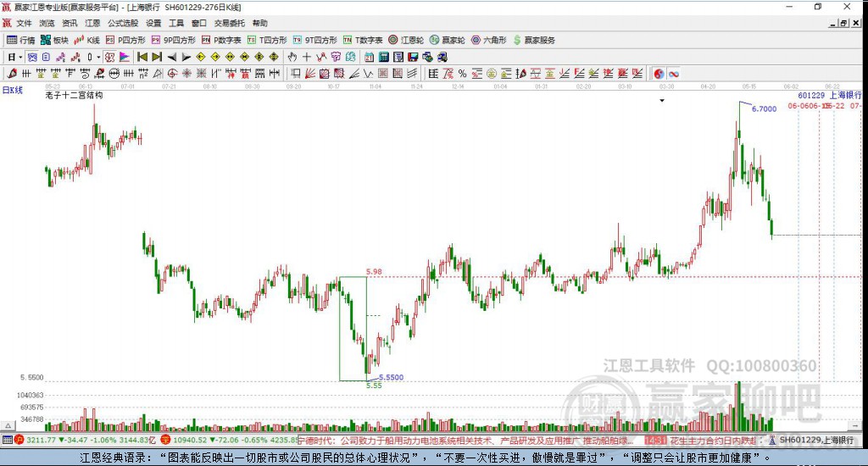The height and width of the screenshot is (466, 868).
Task: Expand the small black triangle above chart
Action: coord(661,101)
